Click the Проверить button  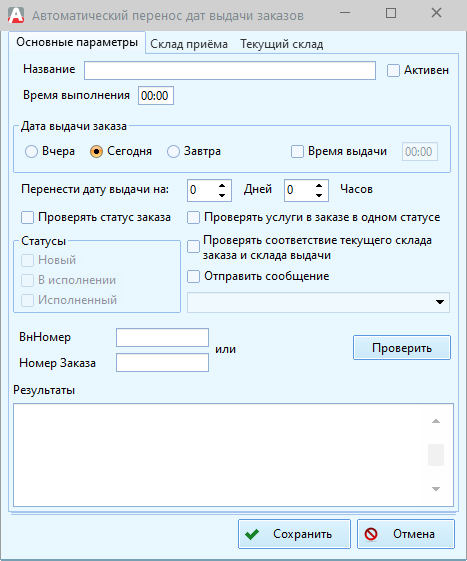tap(402, 347)
